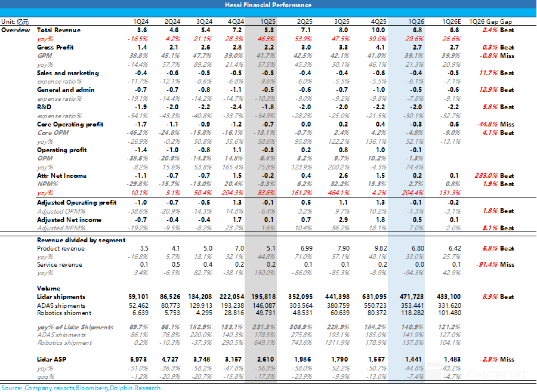The width and height of the screenshot is (537, 392).
Task: Click the 'Adjusted NPM%' row label
Action: point(61,228)
